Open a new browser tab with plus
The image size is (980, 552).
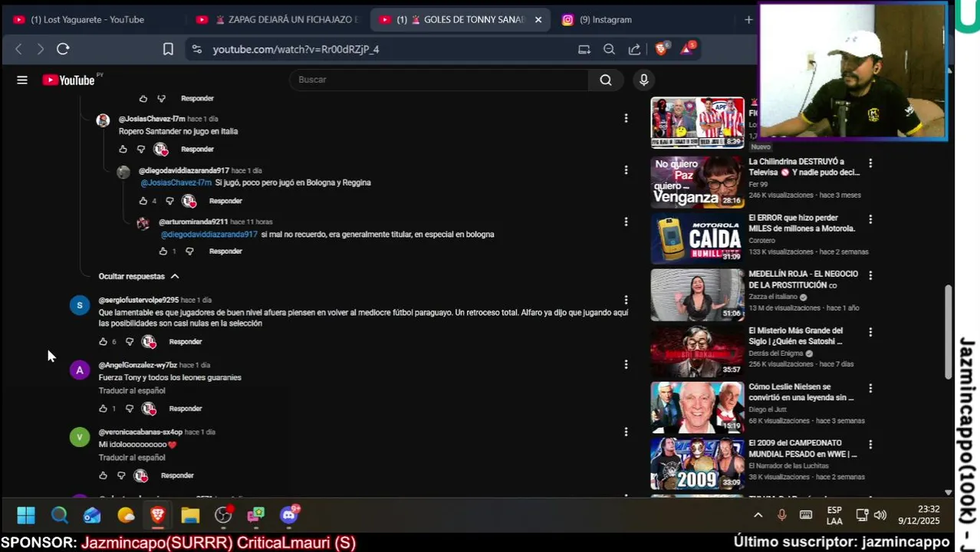(x=748, y=20)
